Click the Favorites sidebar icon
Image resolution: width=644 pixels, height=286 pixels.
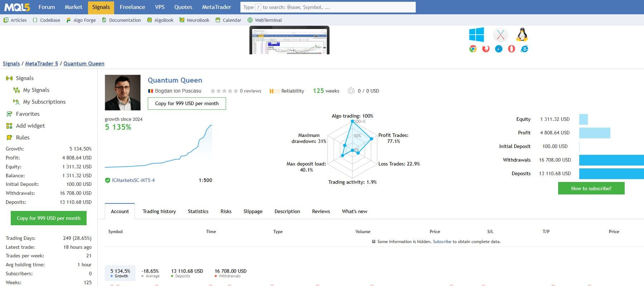(x=9, y=114)
